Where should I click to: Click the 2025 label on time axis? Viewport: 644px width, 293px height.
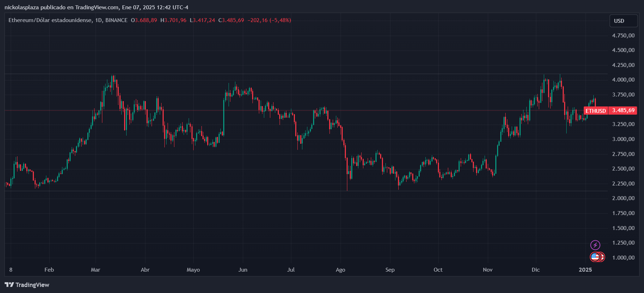585,270
